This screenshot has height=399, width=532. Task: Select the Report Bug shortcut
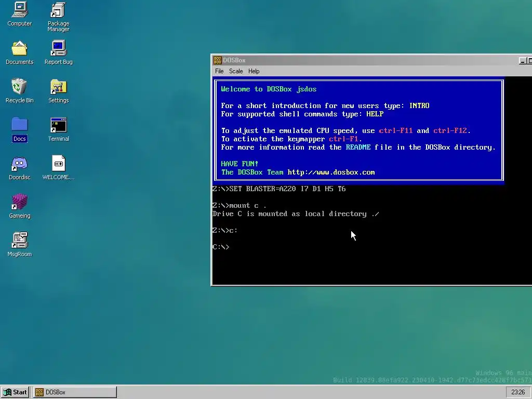click(58, 52)
